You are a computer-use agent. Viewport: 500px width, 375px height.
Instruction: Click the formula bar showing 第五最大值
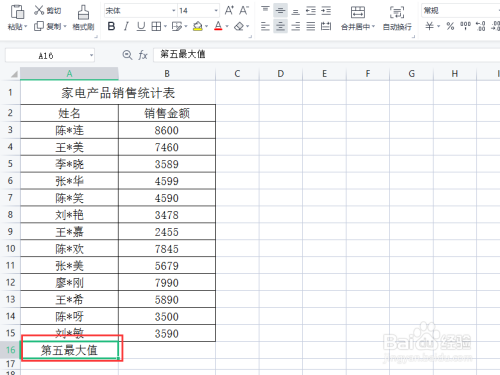[x=327, y=55]
